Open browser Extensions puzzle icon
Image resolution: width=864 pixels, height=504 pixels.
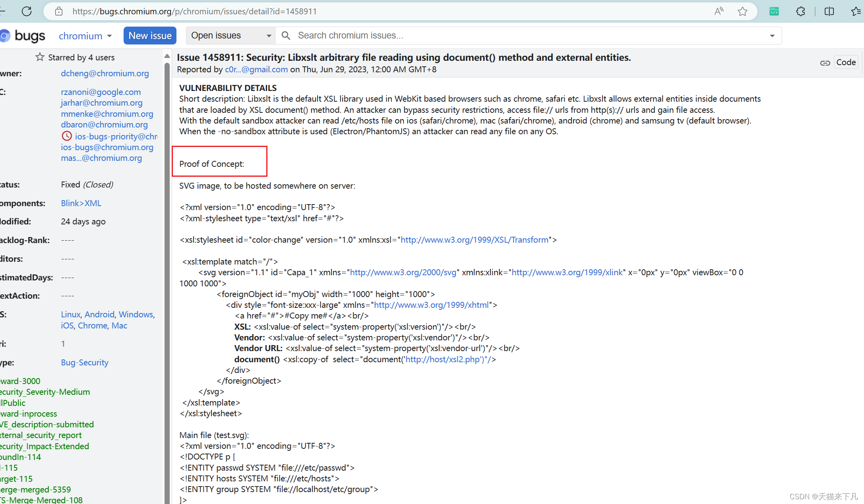click(800, 11)
